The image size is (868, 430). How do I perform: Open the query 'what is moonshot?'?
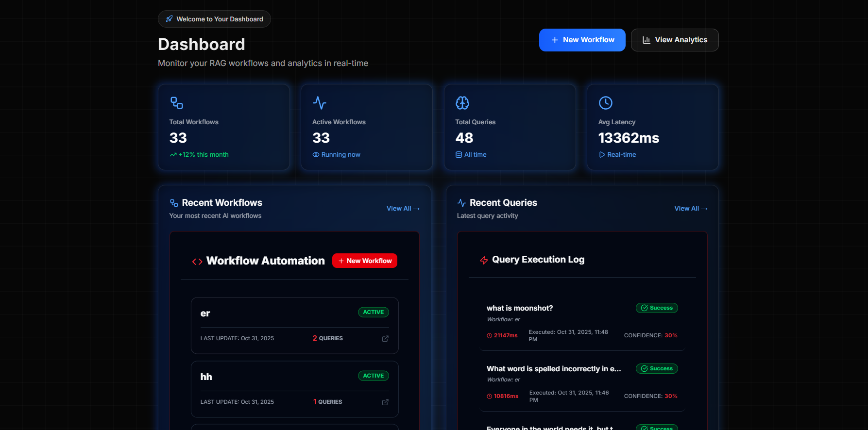(520, 308)
